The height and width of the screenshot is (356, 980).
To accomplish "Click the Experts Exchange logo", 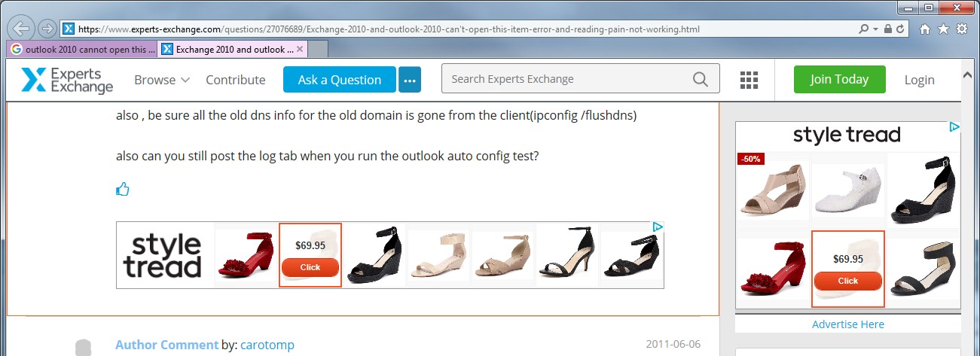I will 68,80.
